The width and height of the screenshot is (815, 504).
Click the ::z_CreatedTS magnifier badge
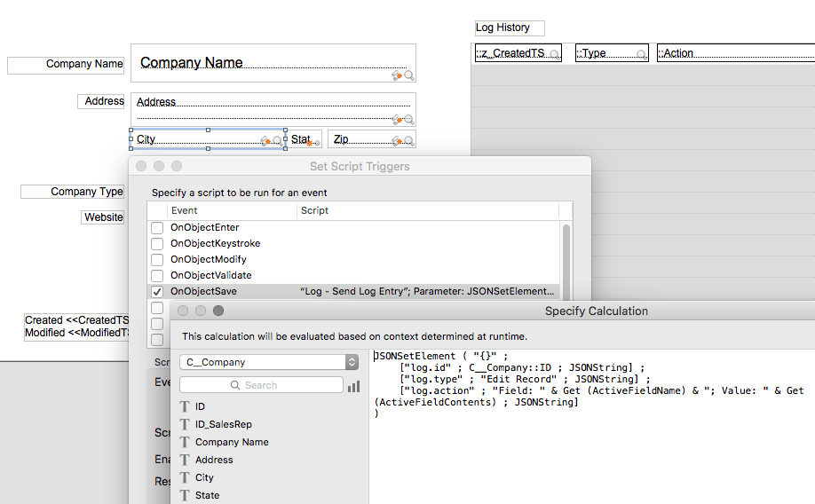[x=555, y=54]
